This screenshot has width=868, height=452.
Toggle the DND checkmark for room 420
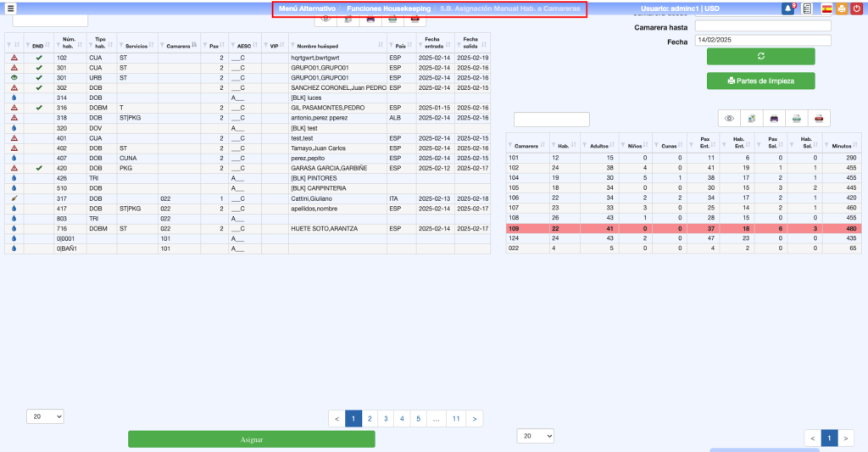(39, 169)
